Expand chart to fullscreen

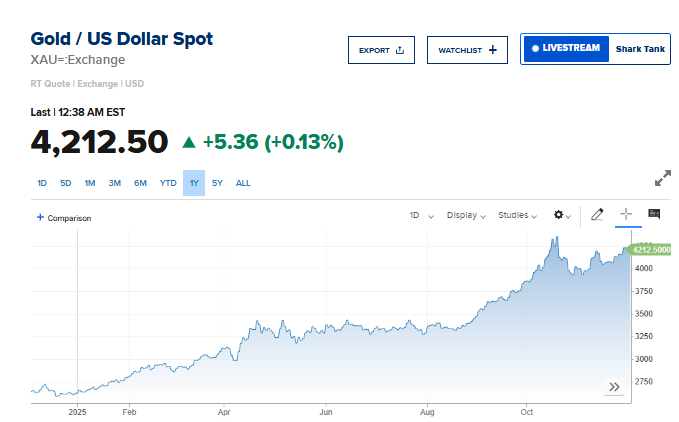[x=662, y=179]
